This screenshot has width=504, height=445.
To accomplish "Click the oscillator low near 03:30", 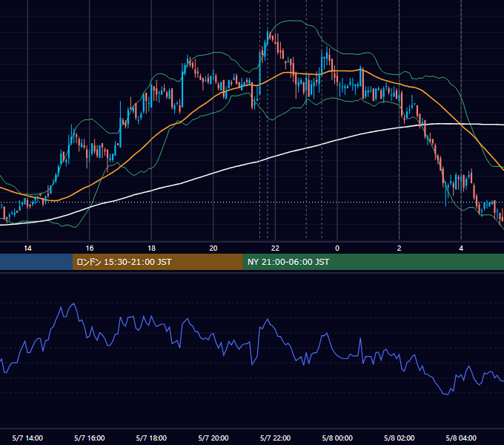I will click(x=446, y=394).
